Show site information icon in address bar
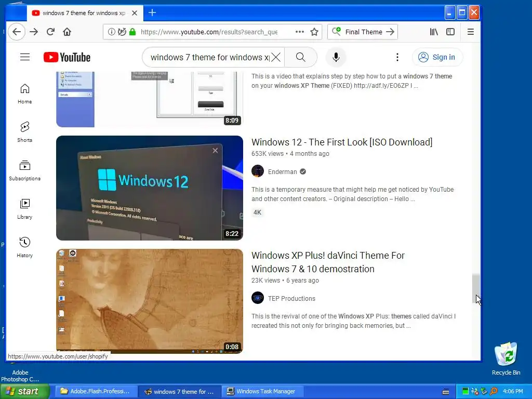Image resolution: width=532 pixels, height=399 pixels. tap(111, 32)
